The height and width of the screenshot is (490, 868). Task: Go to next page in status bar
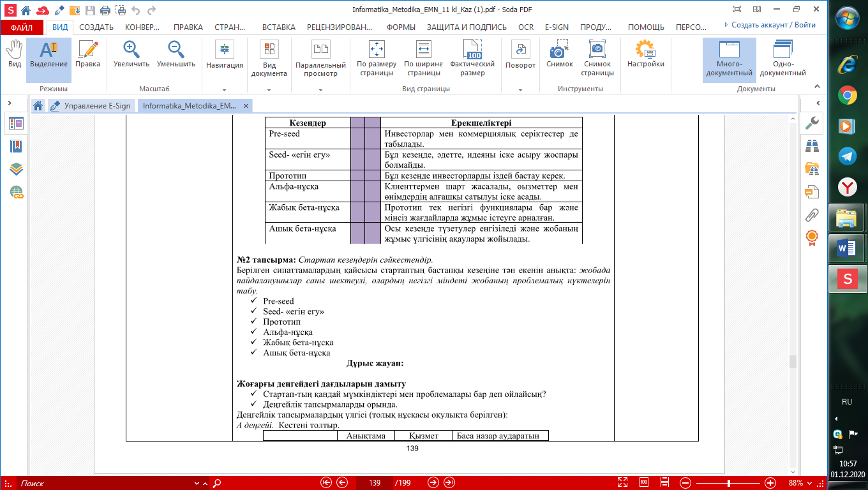click(433, 483)
